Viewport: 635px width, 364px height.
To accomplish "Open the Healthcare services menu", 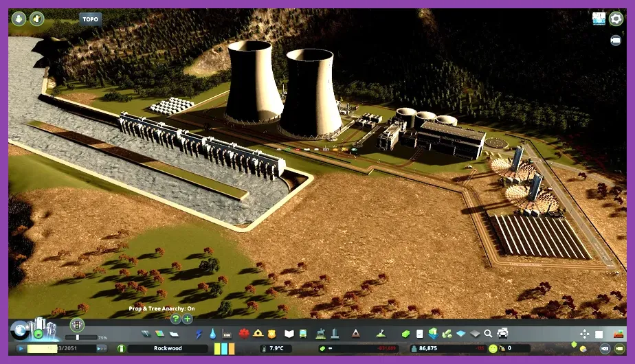I will (x=244, y=334).
